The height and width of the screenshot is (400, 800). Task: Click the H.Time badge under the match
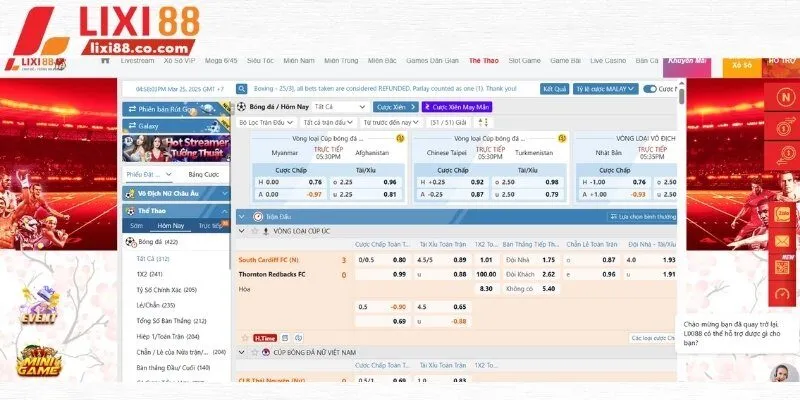265,338
